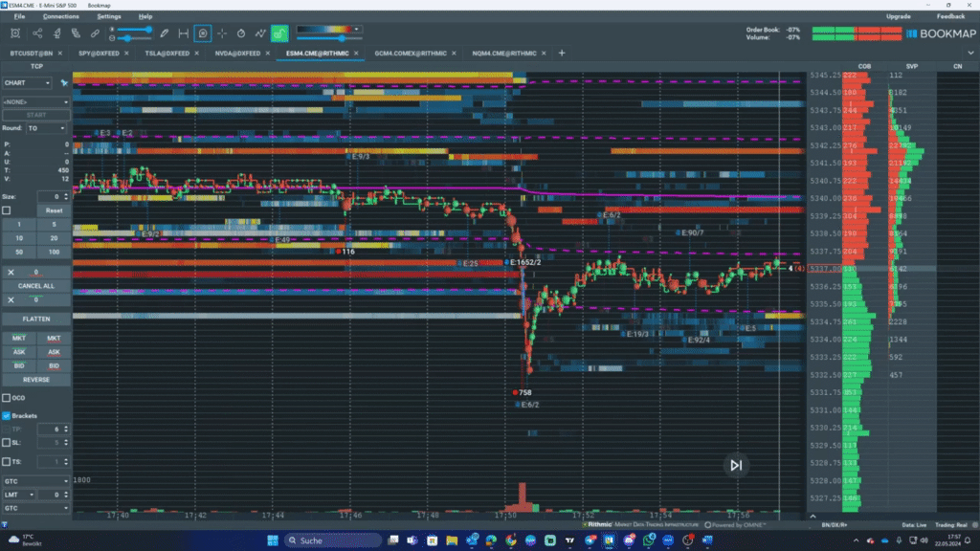Open the CHART selection dropdown
The width and height of the screenshot is (980, 551).
tap(29, 82)
